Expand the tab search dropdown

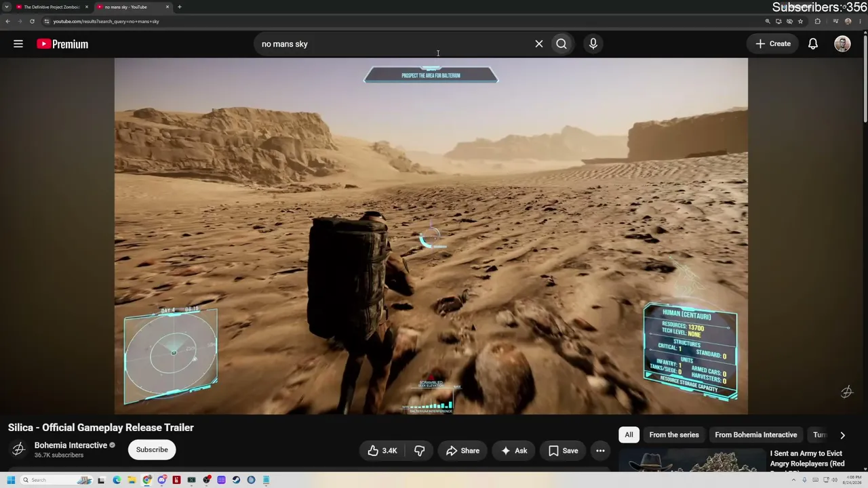click(x=7, y=7)
